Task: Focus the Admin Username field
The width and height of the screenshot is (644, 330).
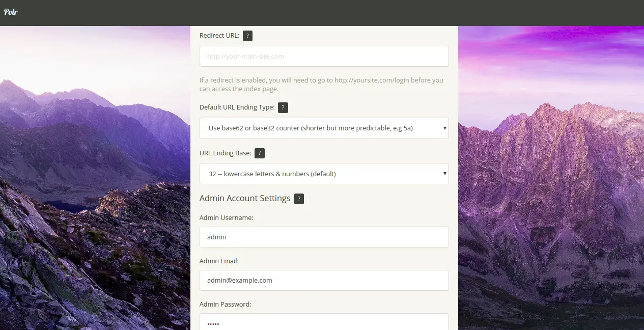Action: 324,237
